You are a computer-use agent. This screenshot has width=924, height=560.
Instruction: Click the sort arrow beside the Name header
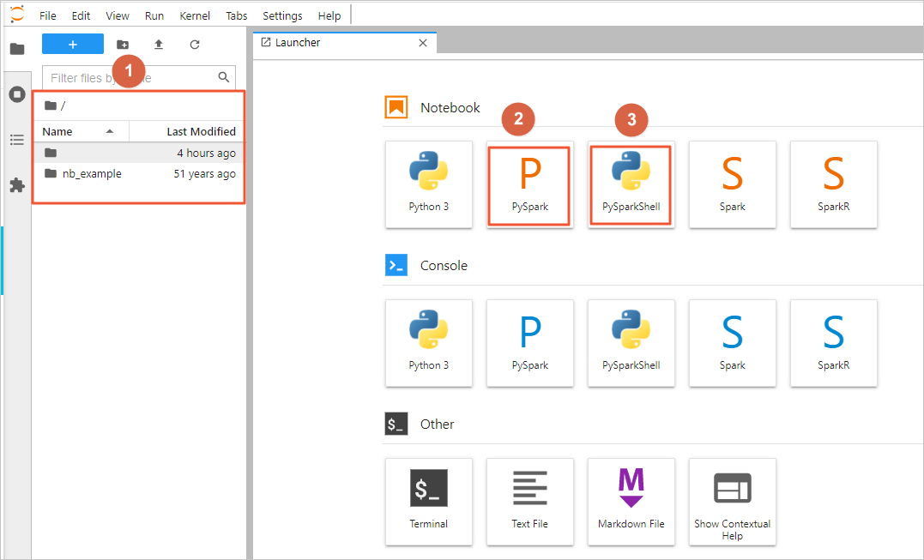point(110,131)
